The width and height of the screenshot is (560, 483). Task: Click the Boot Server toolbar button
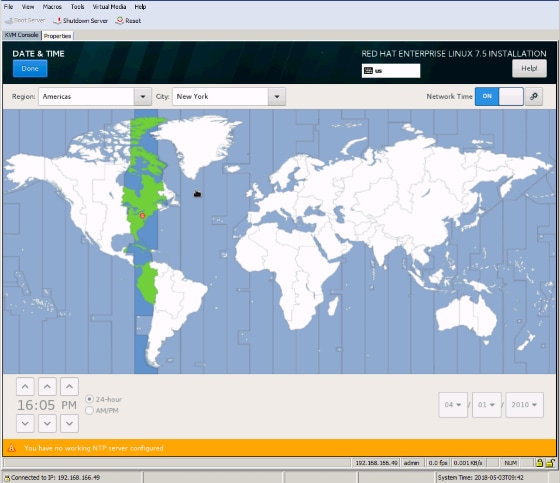coord(25,20)
